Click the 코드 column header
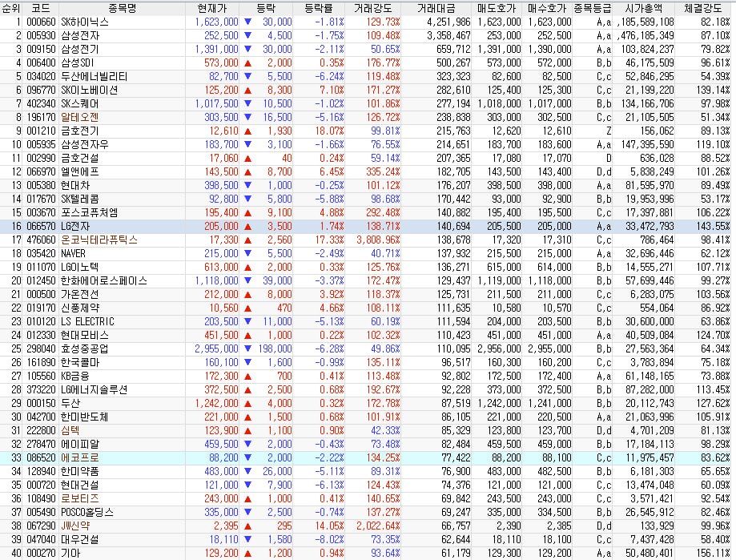This screenshot has height=560, width=736. pos(41,8)
